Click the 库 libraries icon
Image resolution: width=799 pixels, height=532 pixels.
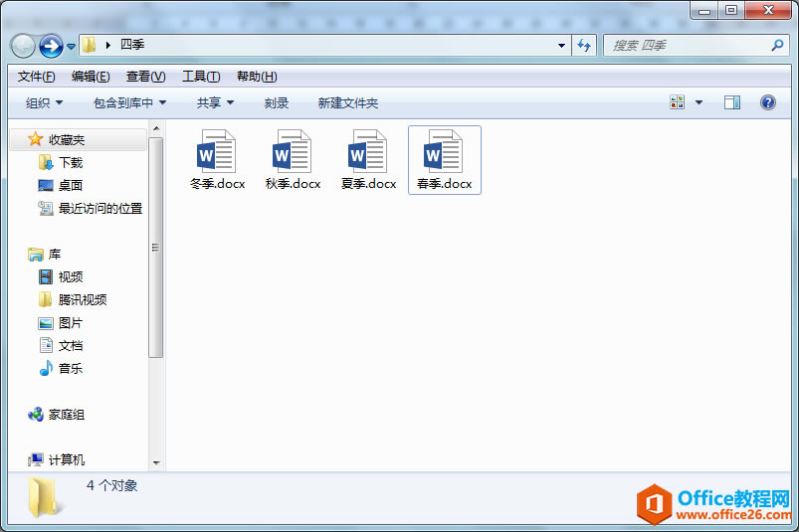pyautogui.click(x=36, y=254)
